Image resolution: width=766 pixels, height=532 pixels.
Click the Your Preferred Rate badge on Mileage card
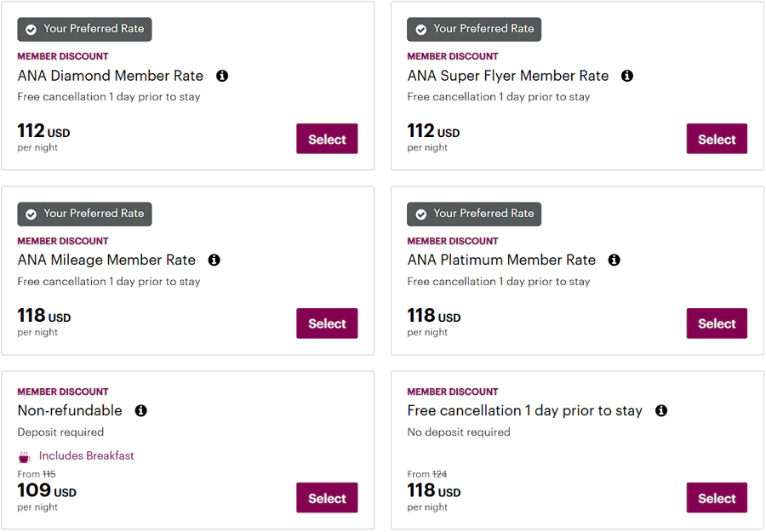[x=83, y=214]
